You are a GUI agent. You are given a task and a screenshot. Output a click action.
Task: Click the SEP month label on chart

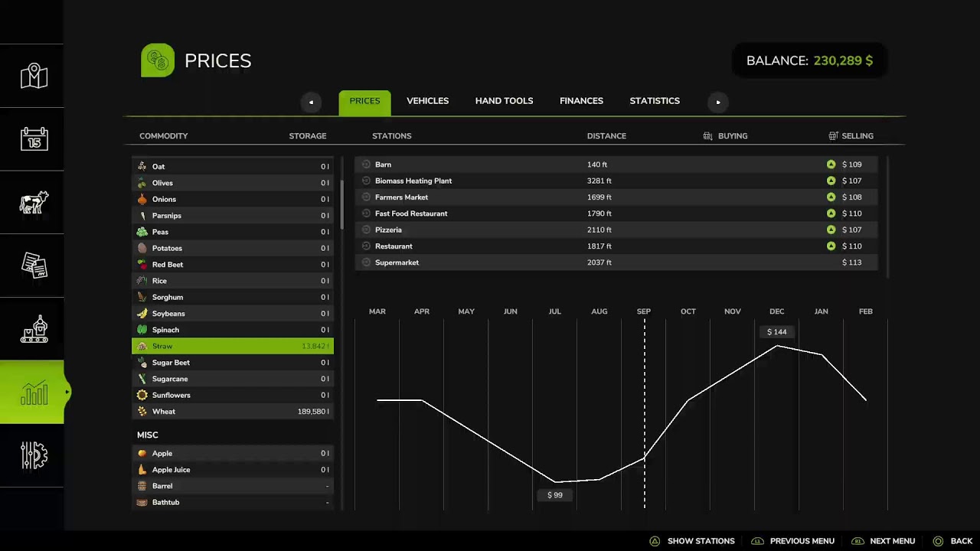(644, 311)
